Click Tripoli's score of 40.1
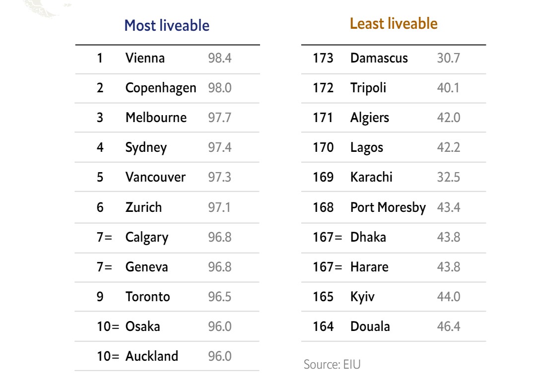This screenshot has width=534, height=392. [x=448, y=88]
